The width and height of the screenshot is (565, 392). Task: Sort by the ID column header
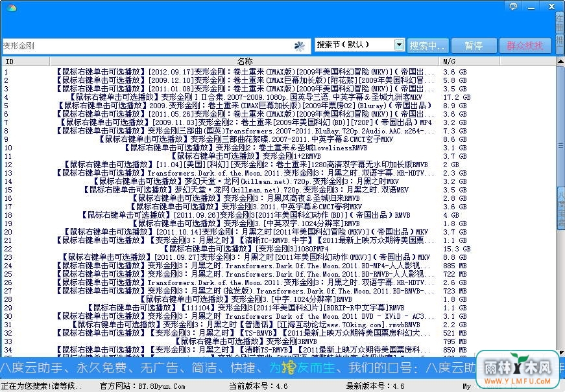pos(26,62)
